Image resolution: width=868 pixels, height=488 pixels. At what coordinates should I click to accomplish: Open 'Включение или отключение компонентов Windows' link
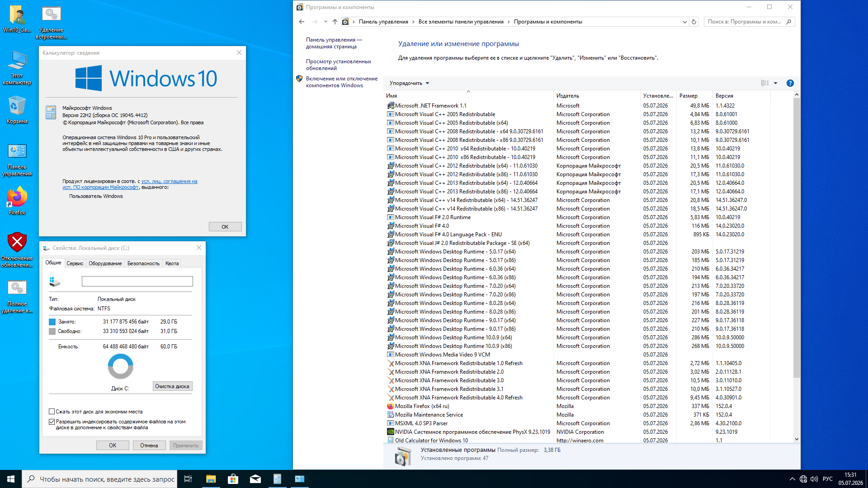pos(342,82)
